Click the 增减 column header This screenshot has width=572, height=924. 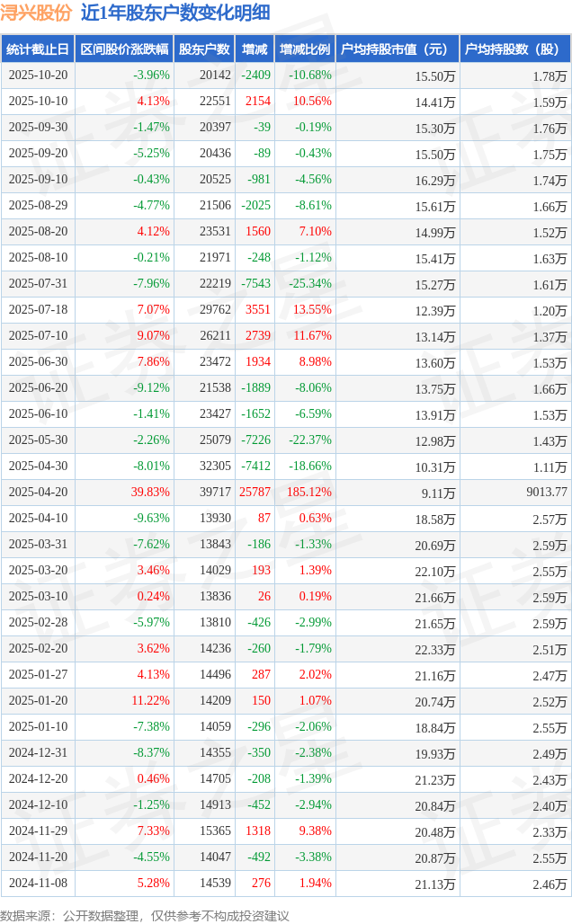click(x=255, y=49)
